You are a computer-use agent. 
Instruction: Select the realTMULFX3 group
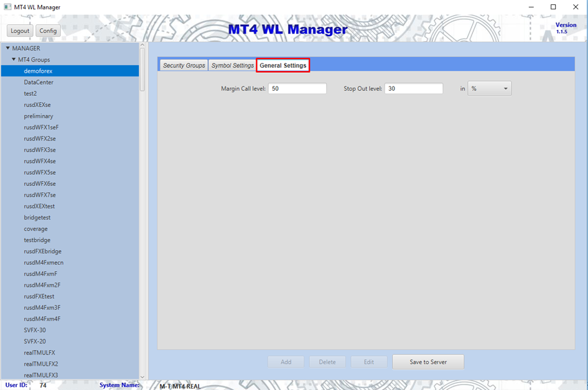tap(70, 374)
